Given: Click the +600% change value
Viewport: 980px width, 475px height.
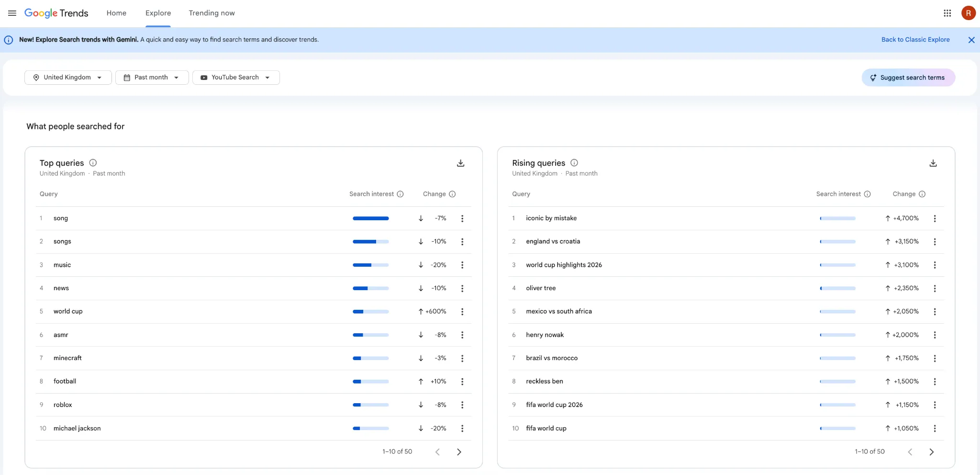Looking at the screenshot, I should (435, 311).
